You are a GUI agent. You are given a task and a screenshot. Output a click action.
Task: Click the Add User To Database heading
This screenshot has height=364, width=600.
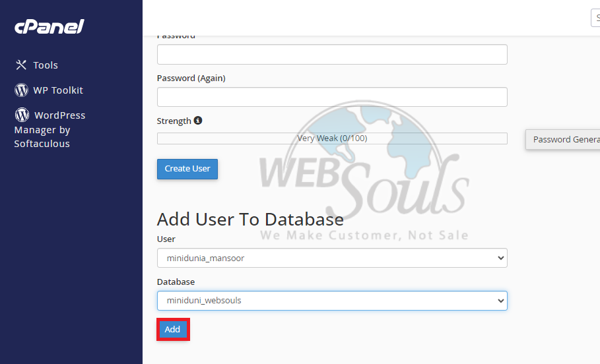click(250, 220)
